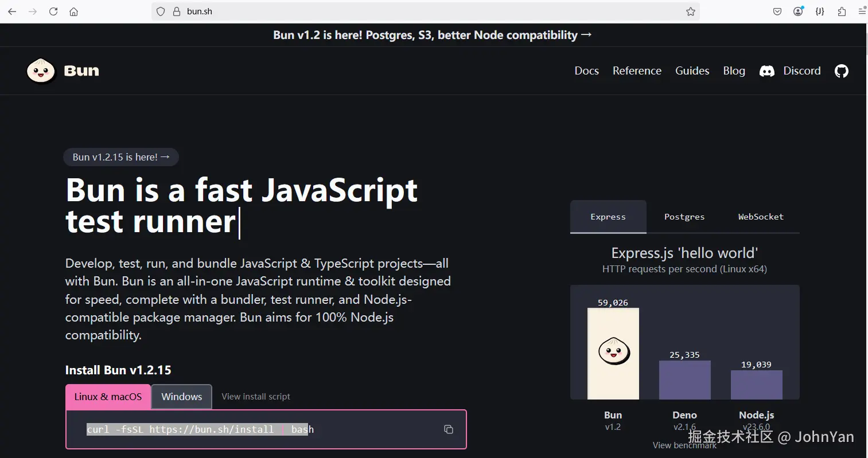Switch to the Postgres benchmark tab
The image size is (868, 458).
[x=684, y=217]
